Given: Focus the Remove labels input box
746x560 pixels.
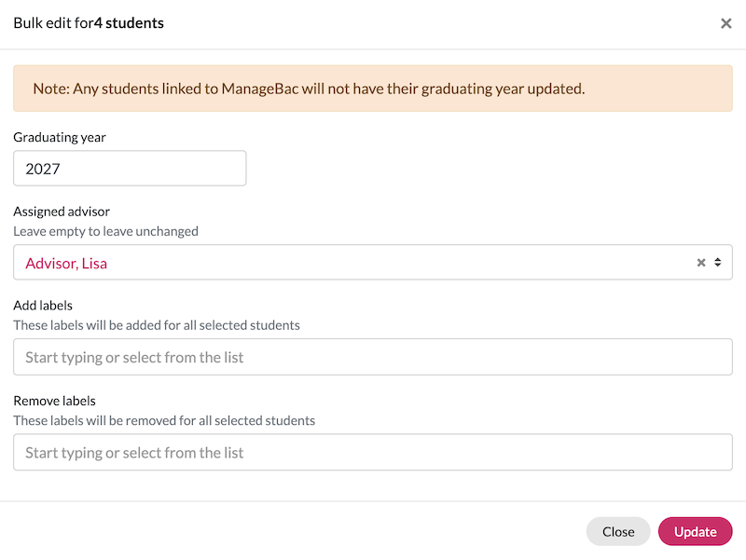Looking at the screenshot, I should pos(372,452).
